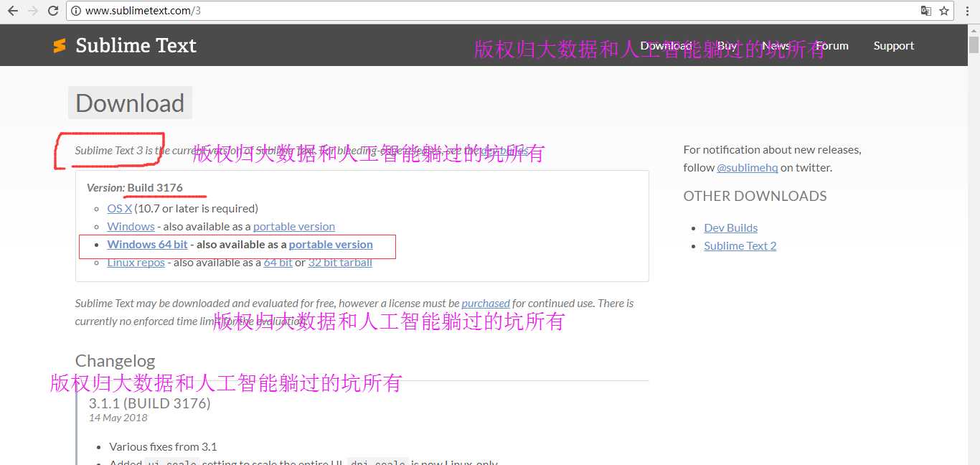
Task: Click the page scrollbar thumb
Action: point(973,45)
